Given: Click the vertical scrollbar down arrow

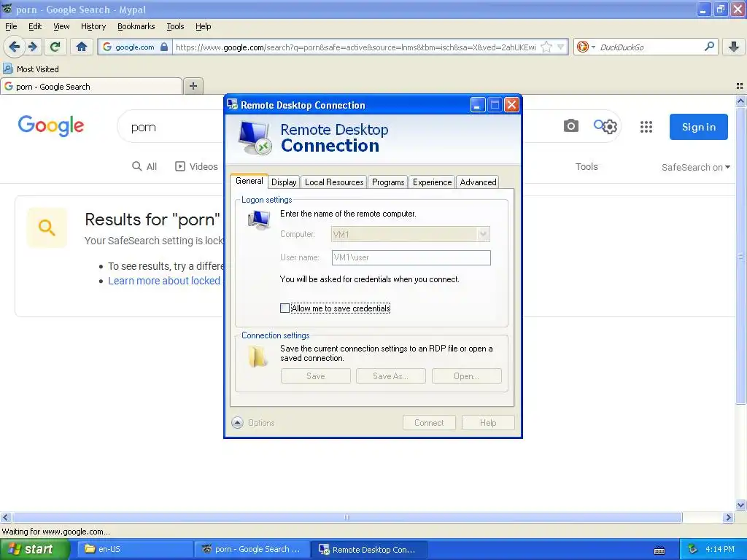Looking at the screenshot, I should [740, 505].
